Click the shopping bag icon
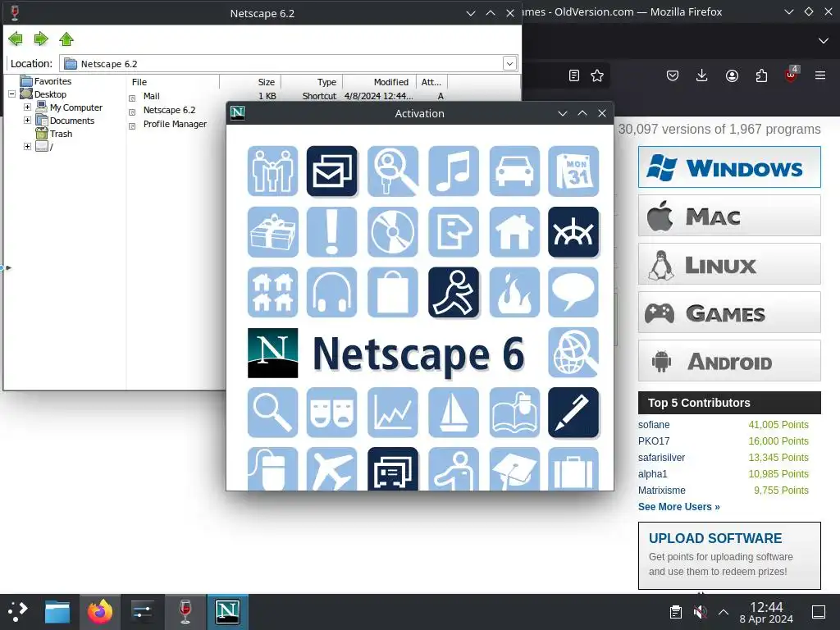 coord(393,293)
